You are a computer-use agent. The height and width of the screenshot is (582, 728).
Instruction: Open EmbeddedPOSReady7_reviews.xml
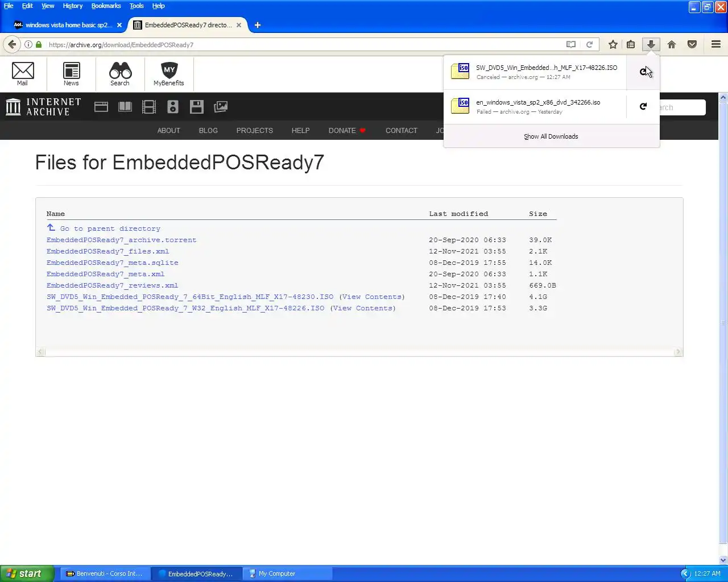coord(113,285)
